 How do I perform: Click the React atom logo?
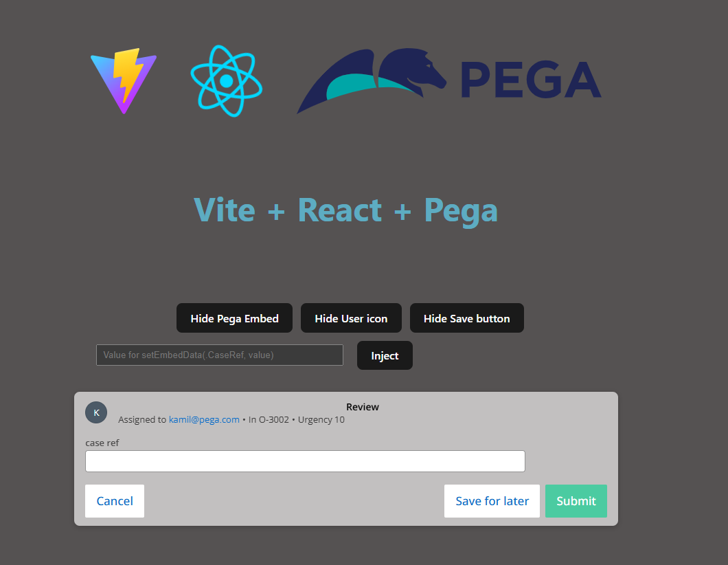pos(227,81)
